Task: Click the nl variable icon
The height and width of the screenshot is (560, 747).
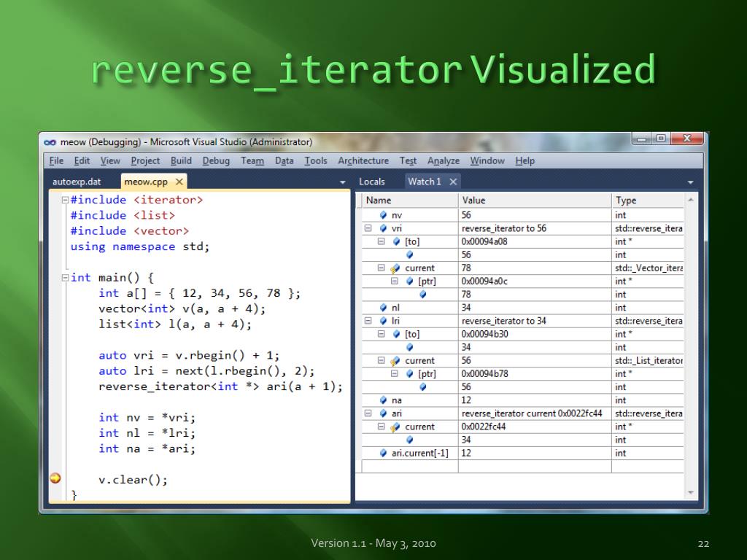Action: (383, 308)
